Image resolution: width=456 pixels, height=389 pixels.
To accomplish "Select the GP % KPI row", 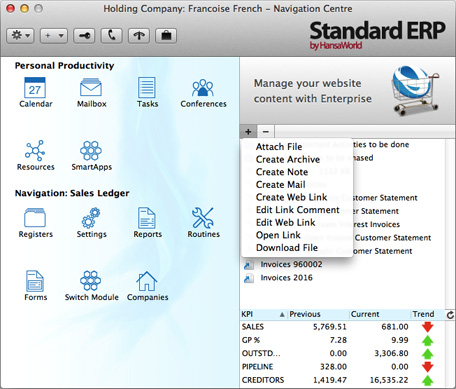I will pyautogui.click(x=342, y=340).
